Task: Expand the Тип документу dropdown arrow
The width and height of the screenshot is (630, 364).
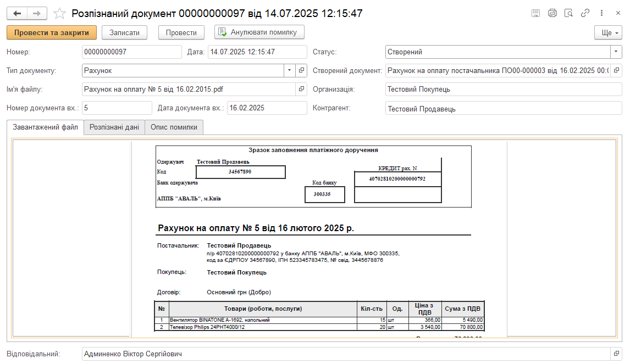Action: pyautogui.click(x=290, y=70)
